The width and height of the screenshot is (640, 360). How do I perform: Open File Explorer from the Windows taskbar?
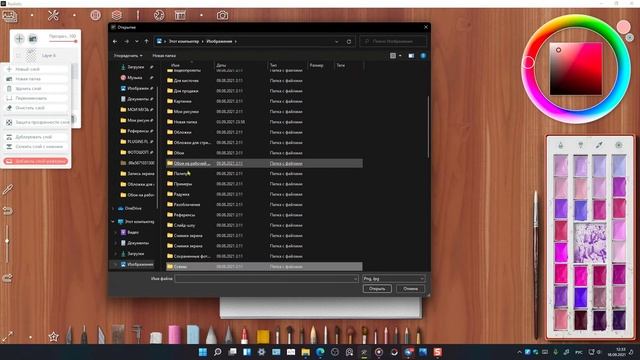[305, 352]
